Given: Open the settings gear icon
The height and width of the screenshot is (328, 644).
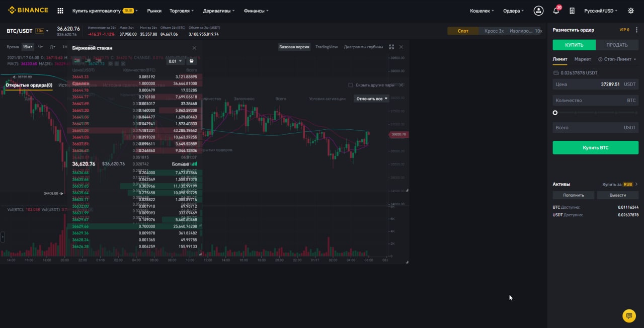Looking at the screenshot, I should (x=631, y=11).
